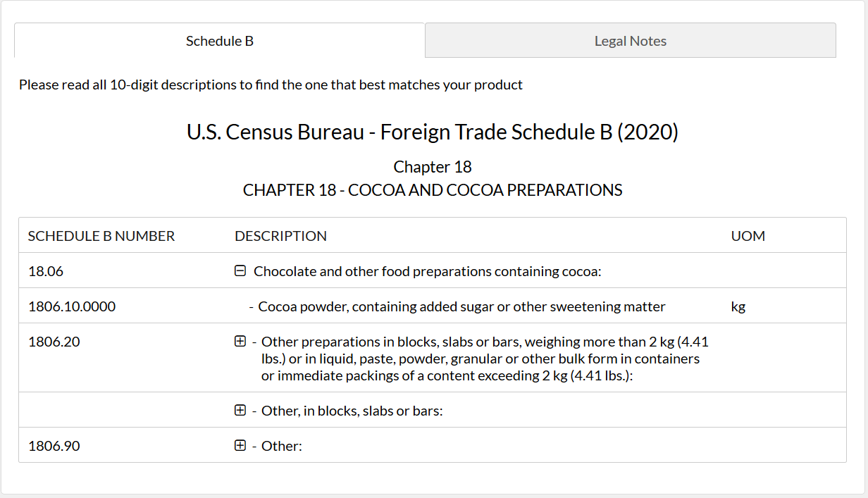868x498 pixels.
Task: Expand the 1806.90 Other plus icon
Action: point(240,445)
